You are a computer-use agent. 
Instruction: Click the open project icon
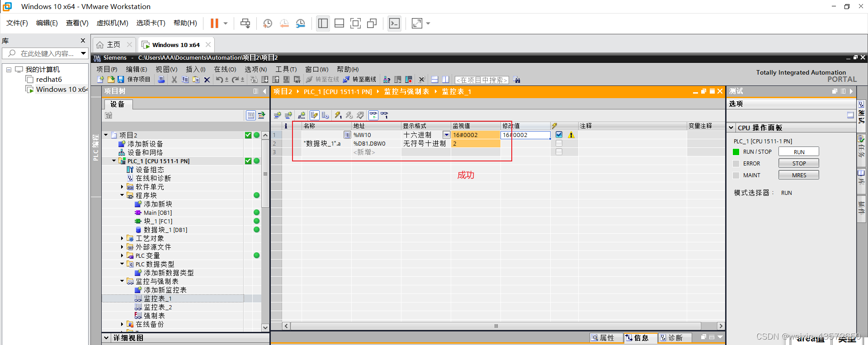[111, 80]
